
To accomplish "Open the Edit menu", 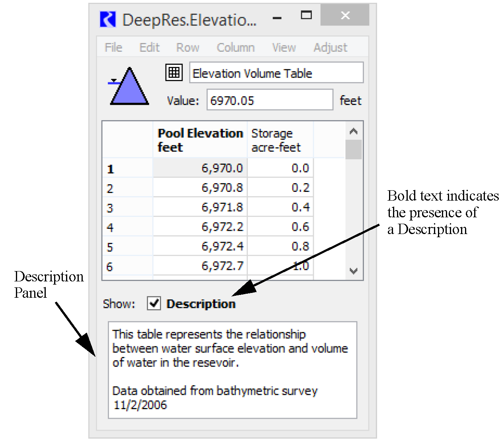I will (x=149, y=47).
